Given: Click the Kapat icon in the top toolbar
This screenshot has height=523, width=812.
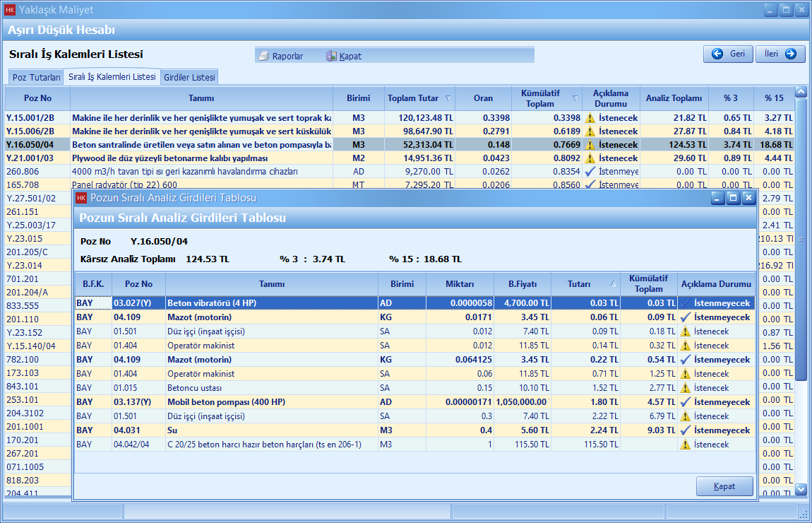Looking at the screenshot, I should (x=331, y=56).
